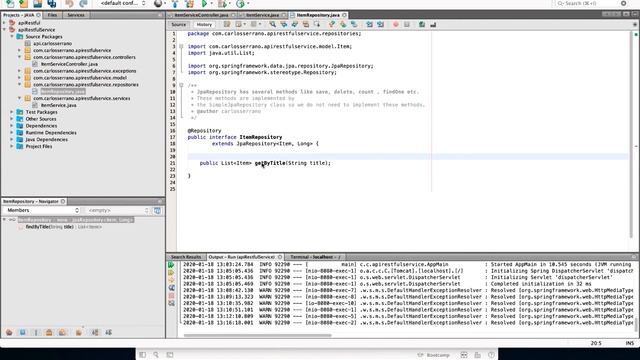Click the INS indicator in status bar
This screenshot has width=640, height=360.
[x=629, y=343]
